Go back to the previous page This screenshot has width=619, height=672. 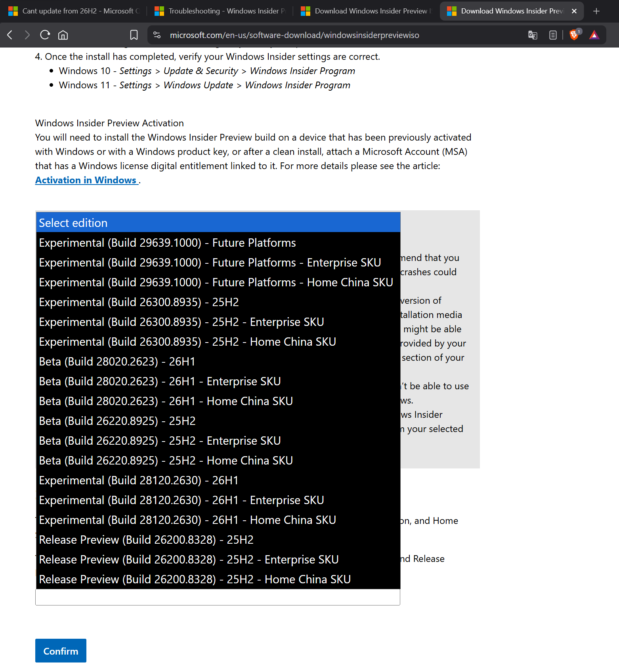coord(10,35)
